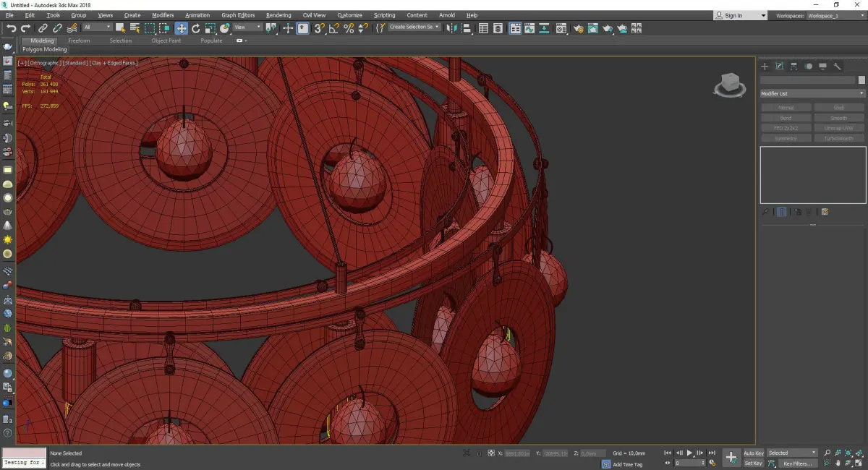Toggle Auto Key animation mode

753,453
